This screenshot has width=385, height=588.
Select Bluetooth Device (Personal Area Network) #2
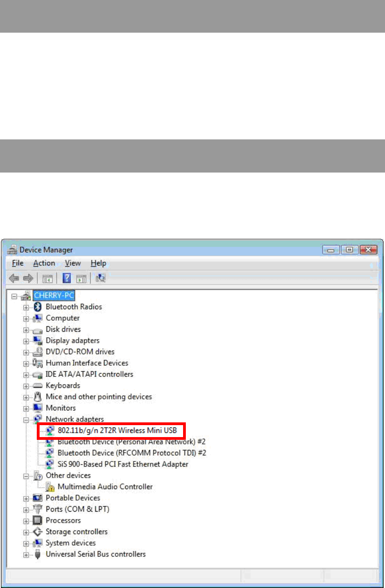132,442
